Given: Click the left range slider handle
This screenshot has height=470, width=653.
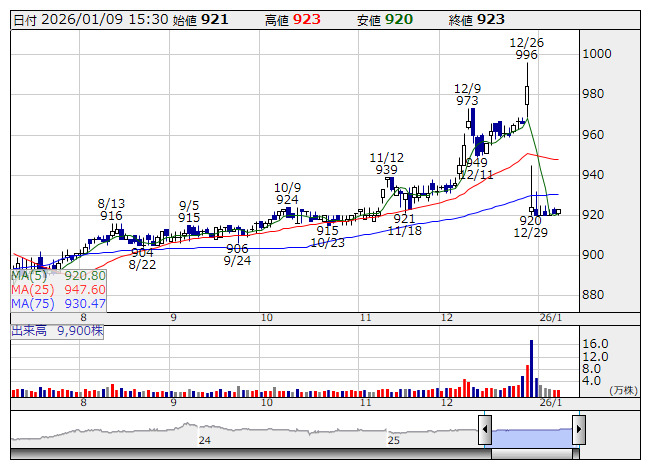Looking at the screenshot, I should 485,431.
